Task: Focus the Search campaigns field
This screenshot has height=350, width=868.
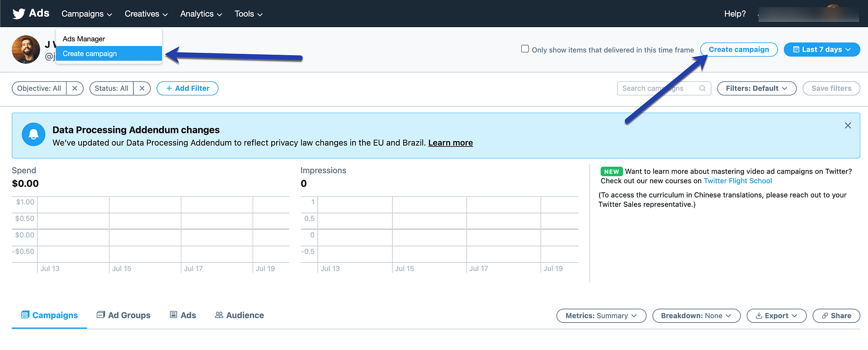Action: [x=664, y=88]
